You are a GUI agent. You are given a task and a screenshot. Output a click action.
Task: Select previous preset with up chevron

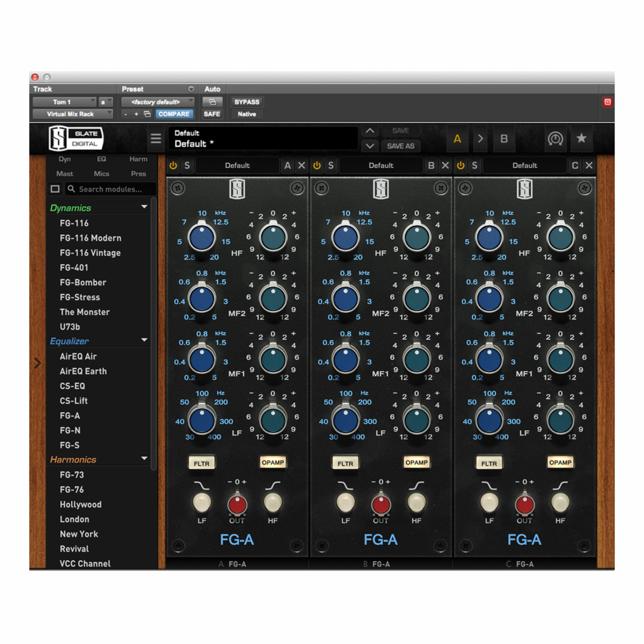(370, 131)
